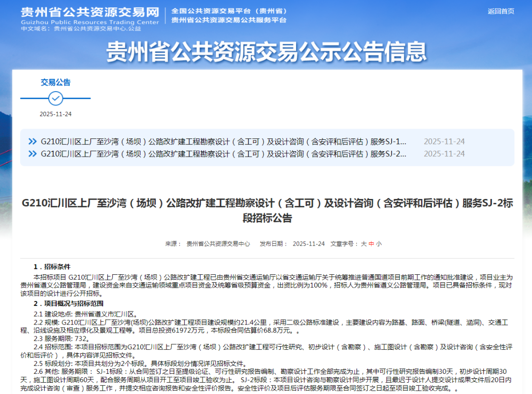Open the SJ-2 tender announcement in the list
Screen dimensions: 532x394
point(223,154)
